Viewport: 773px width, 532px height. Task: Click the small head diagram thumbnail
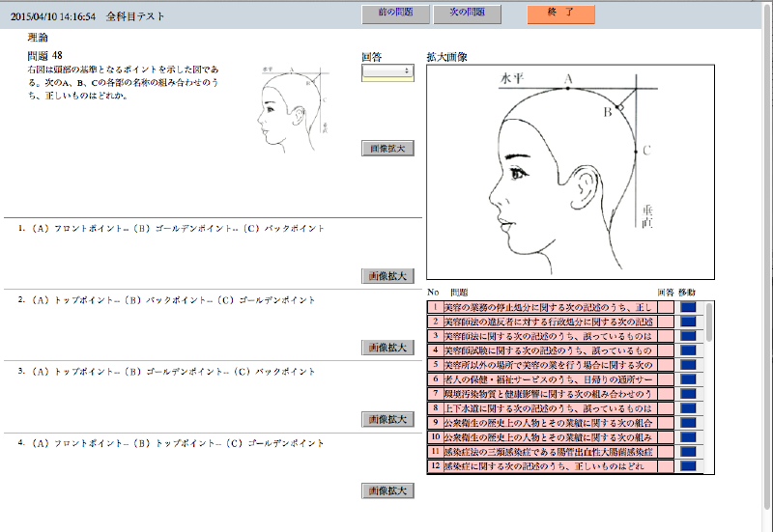(x=296, y=105)
